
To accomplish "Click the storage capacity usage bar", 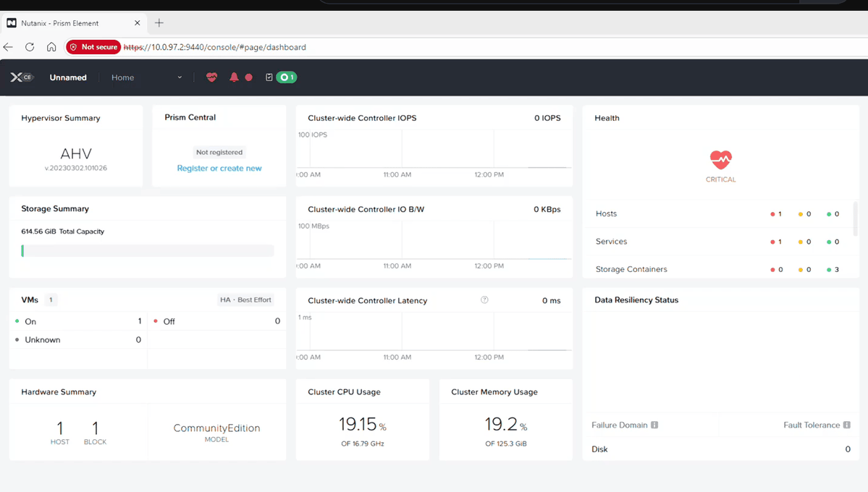I will coord(147,251).
